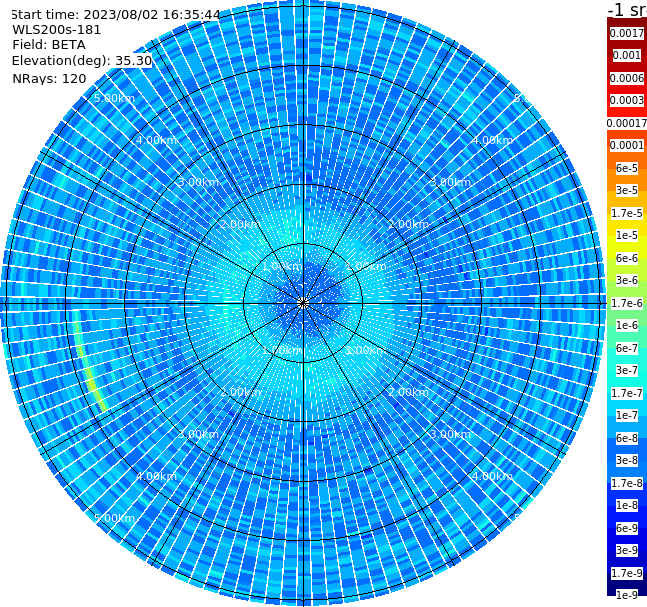647x607 pixels.
Task: Click the upper-left 3.00km ring label
Action: (198, 182)
